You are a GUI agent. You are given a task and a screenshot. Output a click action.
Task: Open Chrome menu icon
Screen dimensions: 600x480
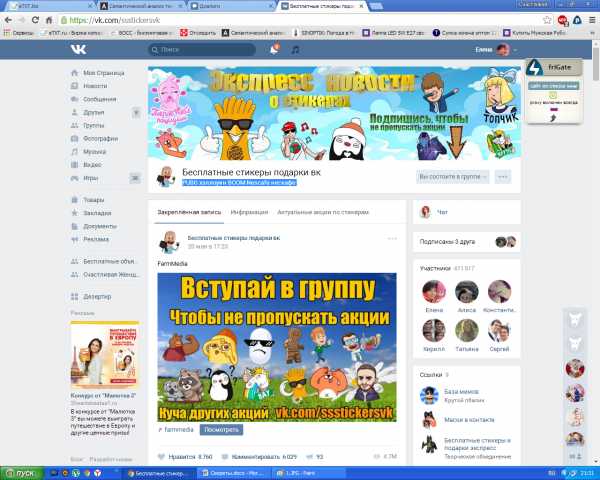(x=592, y=20)
